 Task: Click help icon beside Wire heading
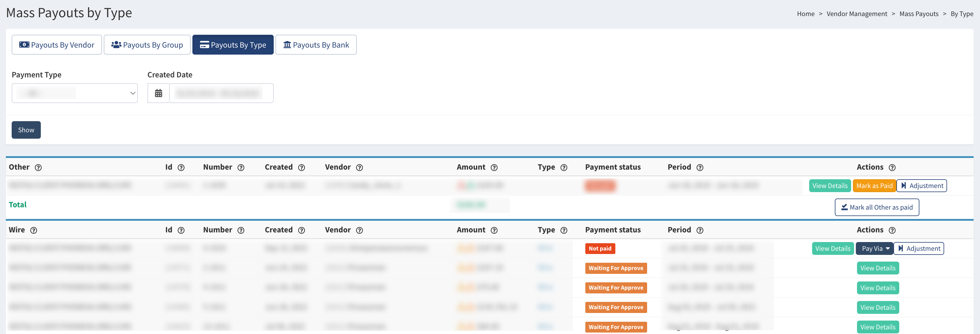(34, 230)
